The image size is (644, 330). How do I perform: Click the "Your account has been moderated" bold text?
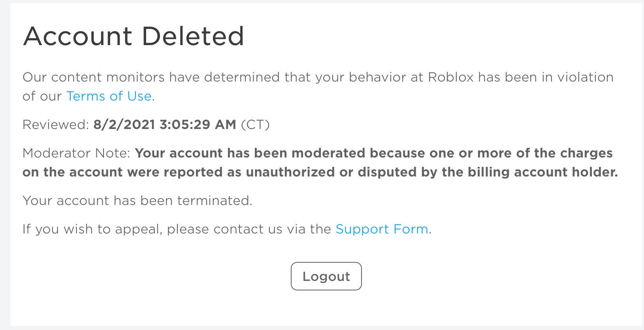tap(250, 153)
